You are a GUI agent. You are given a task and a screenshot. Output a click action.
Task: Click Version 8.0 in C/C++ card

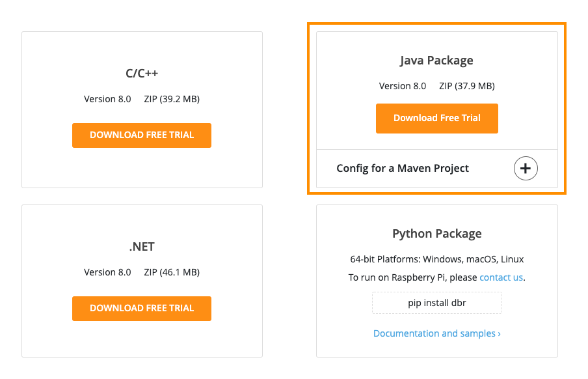click(x=107, y=100)
